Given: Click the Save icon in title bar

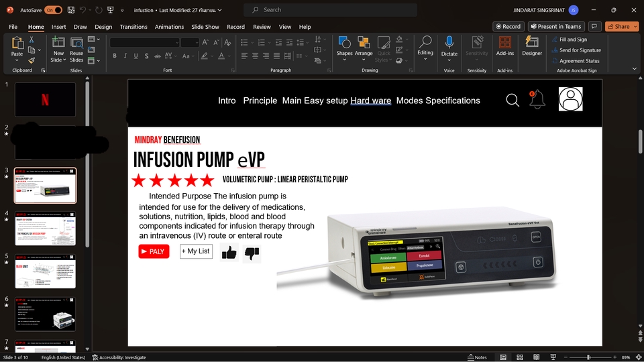Looking at the screenshot, I should coord(71,10).
